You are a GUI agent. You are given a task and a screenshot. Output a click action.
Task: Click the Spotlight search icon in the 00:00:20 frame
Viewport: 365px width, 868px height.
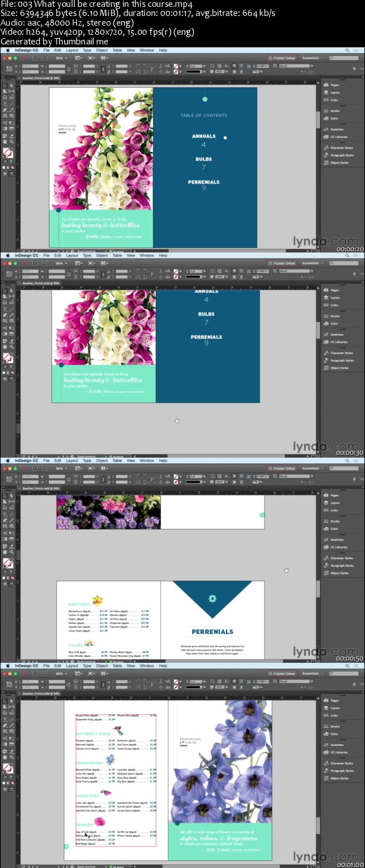click(x=348, y=50)
